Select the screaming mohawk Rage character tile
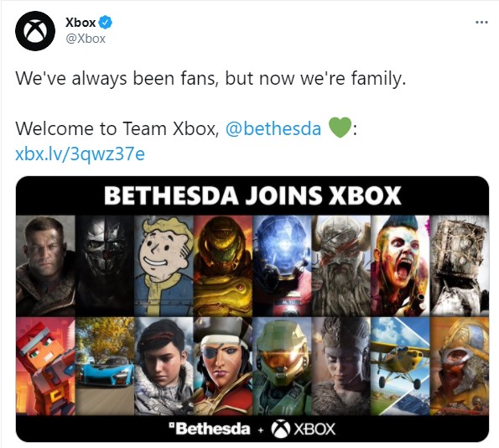Viewport: 499px width, 448px height. (x=400, y=266)
